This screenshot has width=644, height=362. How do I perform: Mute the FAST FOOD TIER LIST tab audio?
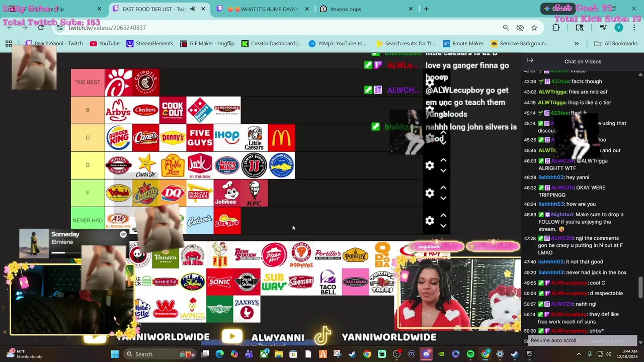tap(193, 9)
